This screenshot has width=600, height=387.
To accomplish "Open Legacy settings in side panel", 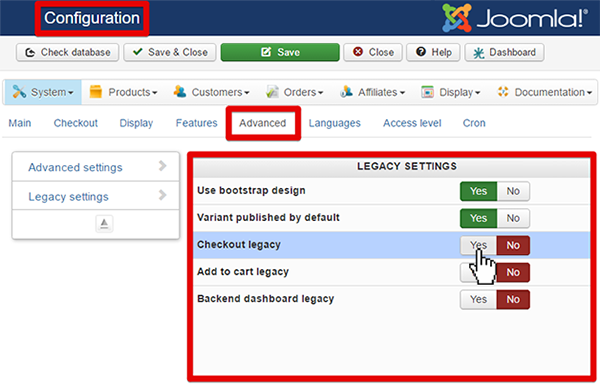I will (x=96, y=196).
